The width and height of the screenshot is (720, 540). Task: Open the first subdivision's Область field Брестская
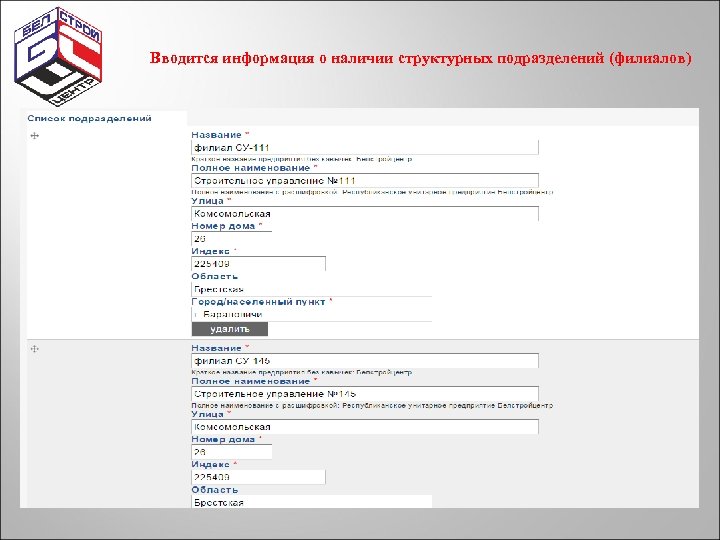[311, 289]
